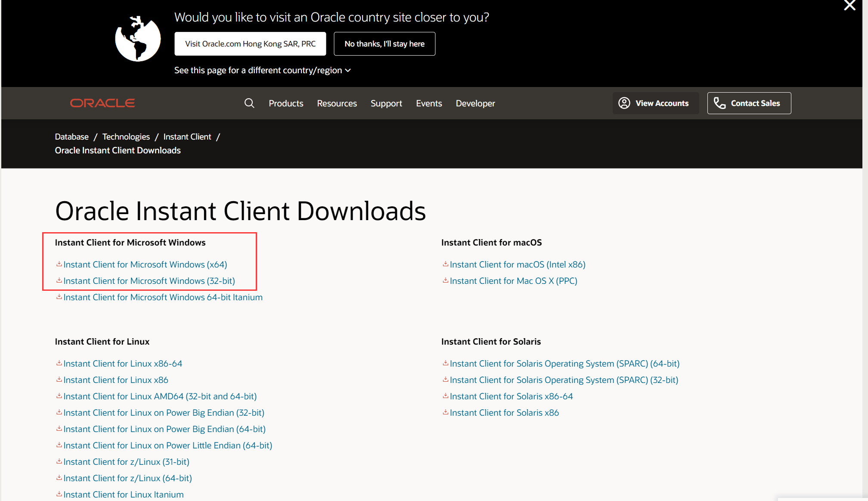The height and width of the screenshot is (501, 868).
Task: Select No thanks, I'll stay here
Action: pos(384,44)
